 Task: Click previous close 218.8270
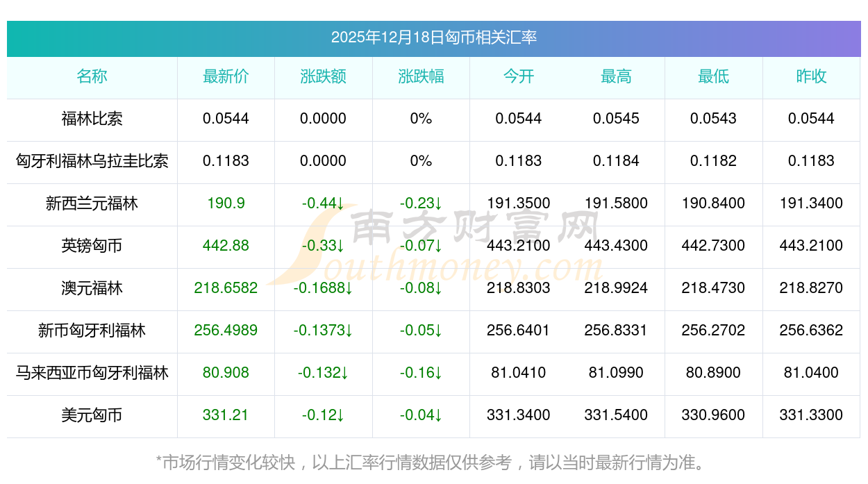tap(811, 288)
